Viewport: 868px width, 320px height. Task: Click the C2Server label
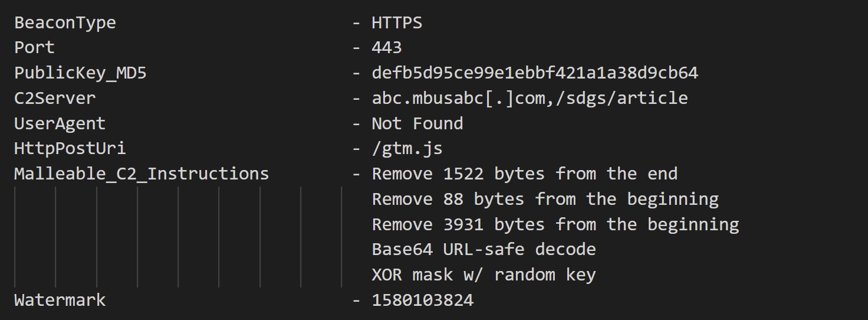(55, 98)
